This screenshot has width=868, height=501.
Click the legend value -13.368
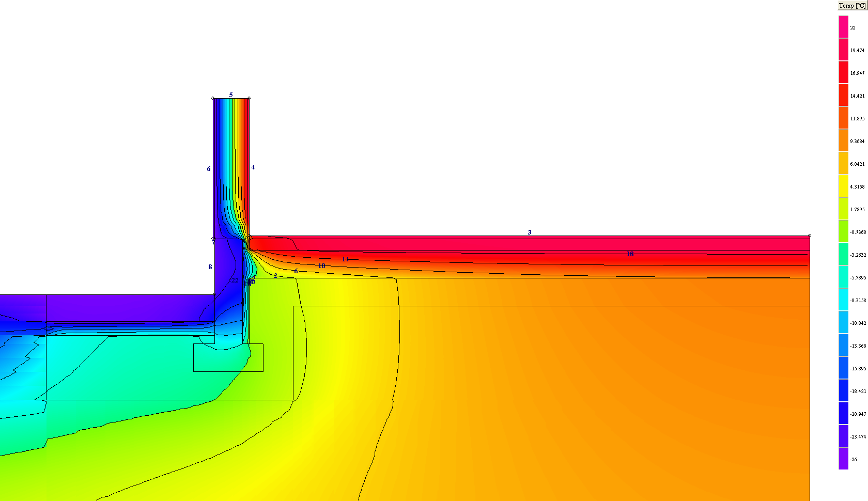point(858,346)
